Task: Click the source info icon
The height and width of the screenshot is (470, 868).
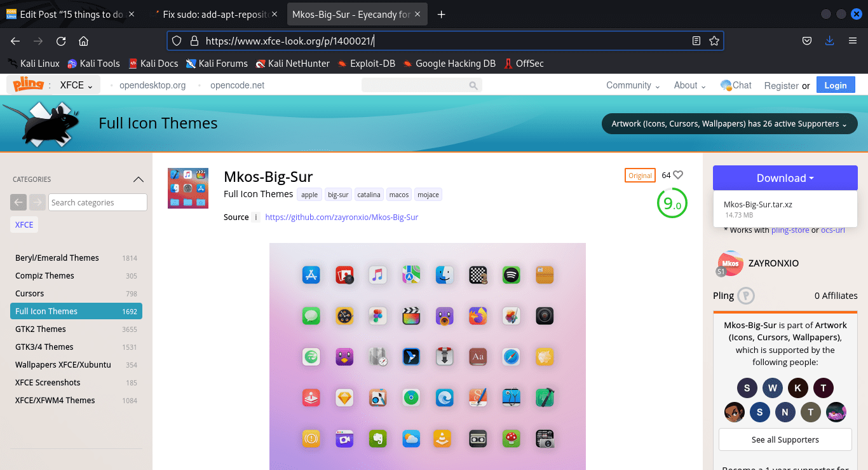Action: click(256, 217)
